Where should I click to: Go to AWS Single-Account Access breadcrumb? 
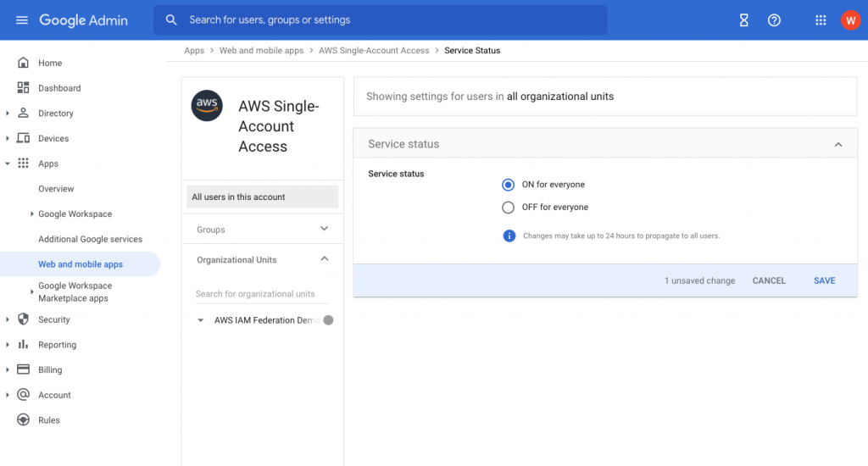pyautogui.click(x=374, y=50)
